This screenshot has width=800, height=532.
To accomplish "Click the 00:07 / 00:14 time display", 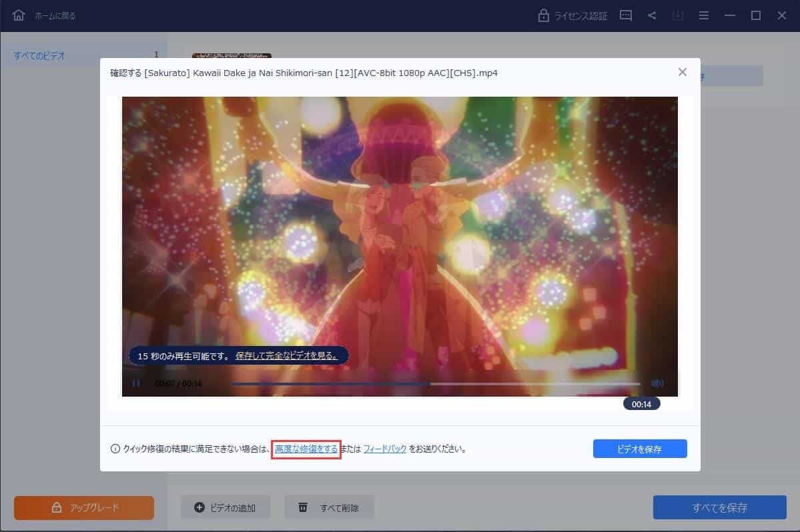I will [178, 384].
